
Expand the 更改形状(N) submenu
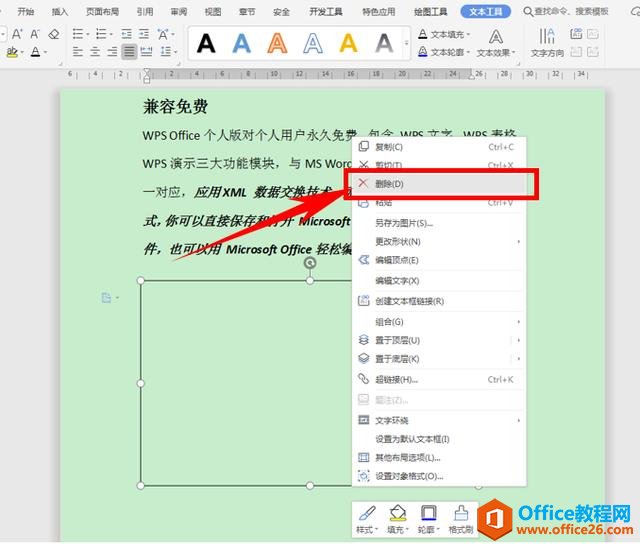[439, 242]
